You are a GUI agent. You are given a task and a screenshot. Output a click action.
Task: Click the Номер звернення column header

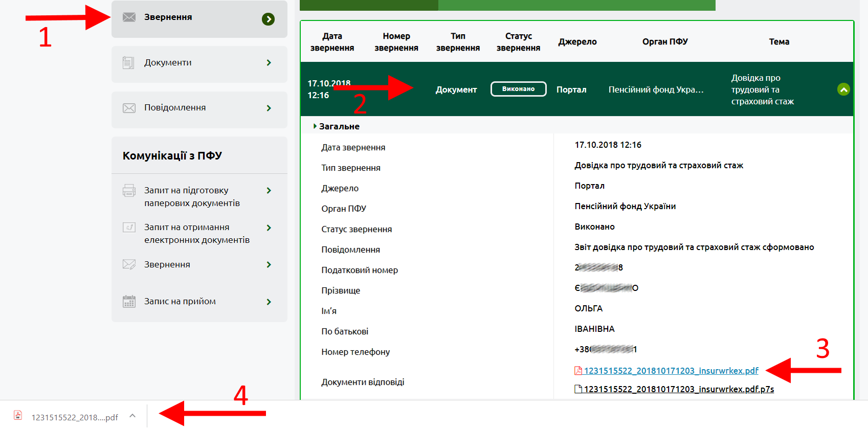(396, 42)
